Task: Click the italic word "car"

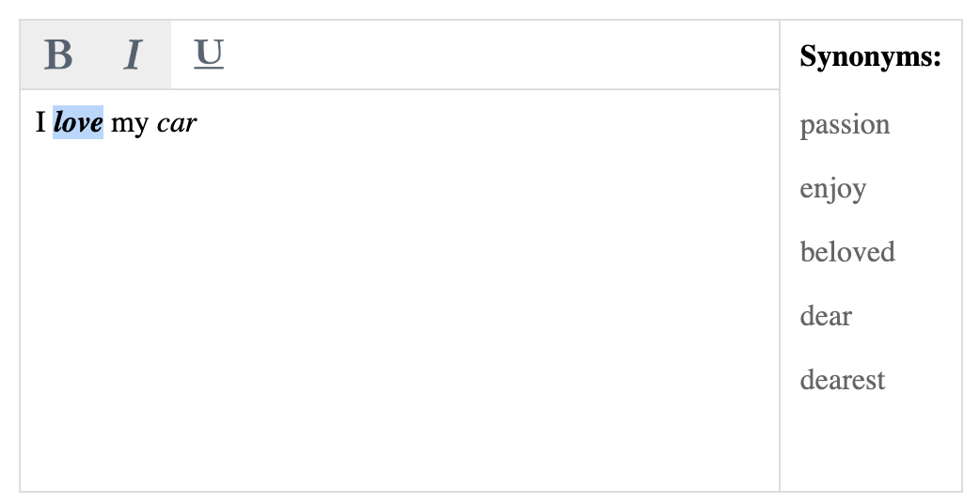Action: click(x=177, y=123)
